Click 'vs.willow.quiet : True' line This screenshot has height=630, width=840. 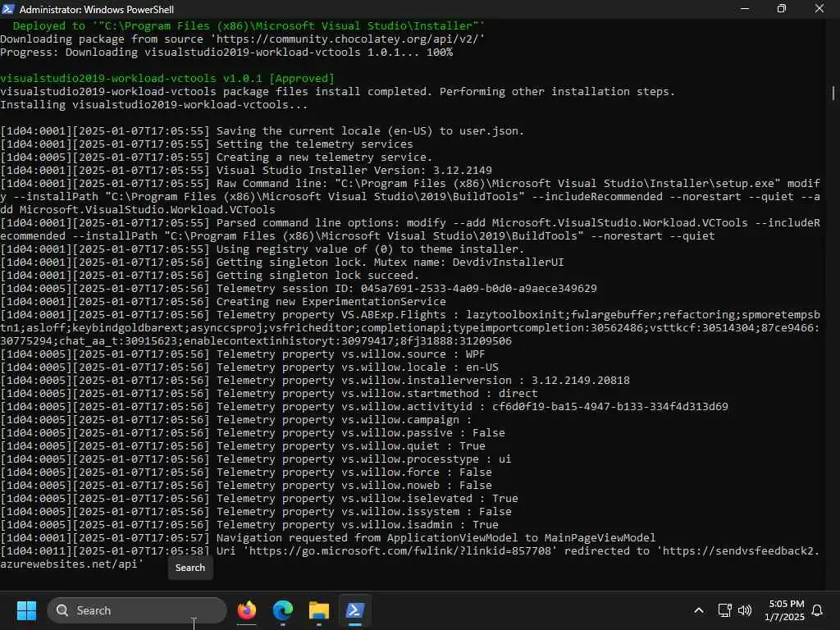(x=243, y=445)
